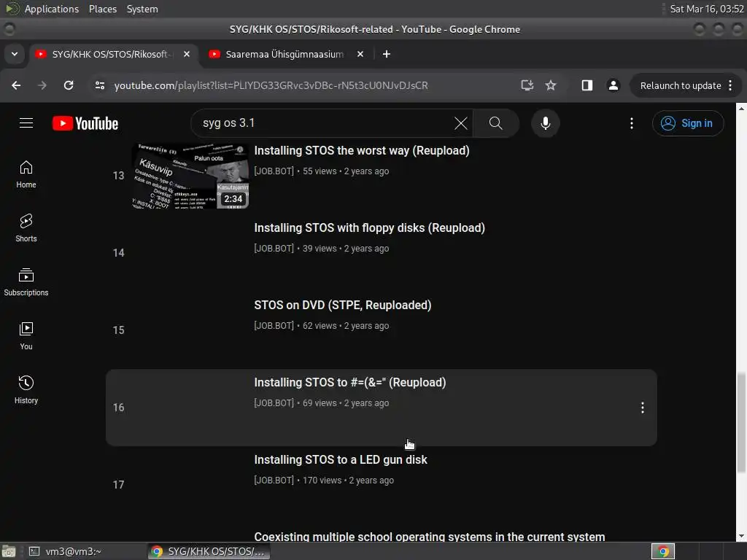Switch to Saaremaa Ühisgümnaasium tab
Viewport: 747px width, 560px height.
pos(285,54)
